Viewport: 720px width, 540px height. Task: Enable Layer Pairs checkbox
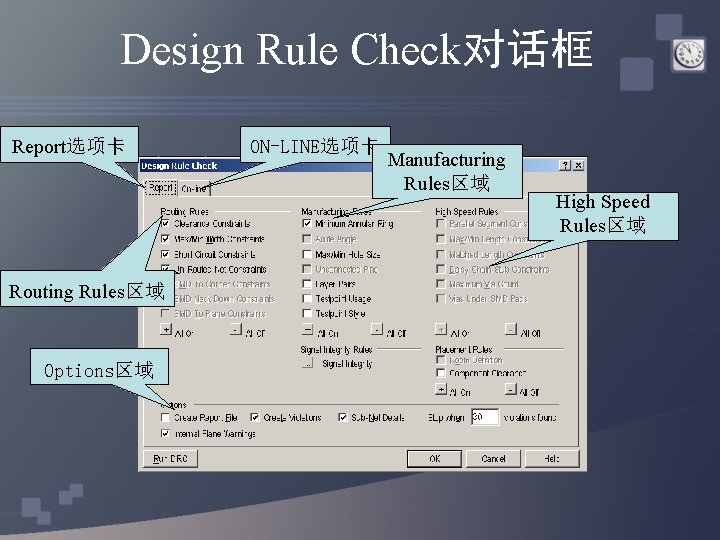pos(307,284)
